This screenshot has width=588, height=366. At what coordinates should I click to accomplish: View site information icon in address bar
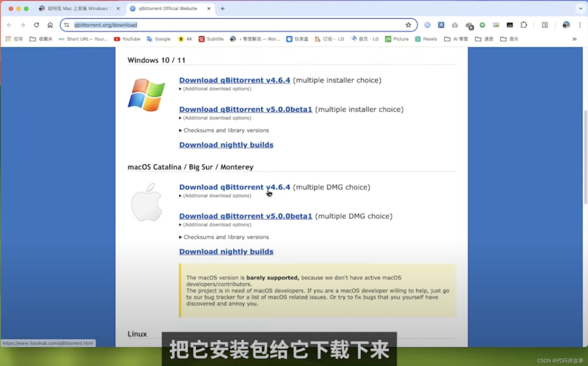click(x=67, y=25)
